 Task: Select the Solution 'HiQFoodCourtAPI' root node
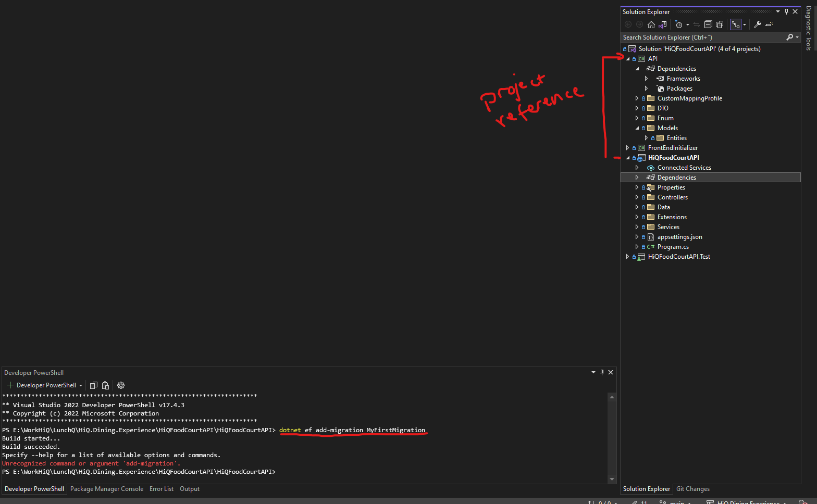point(699,49)
